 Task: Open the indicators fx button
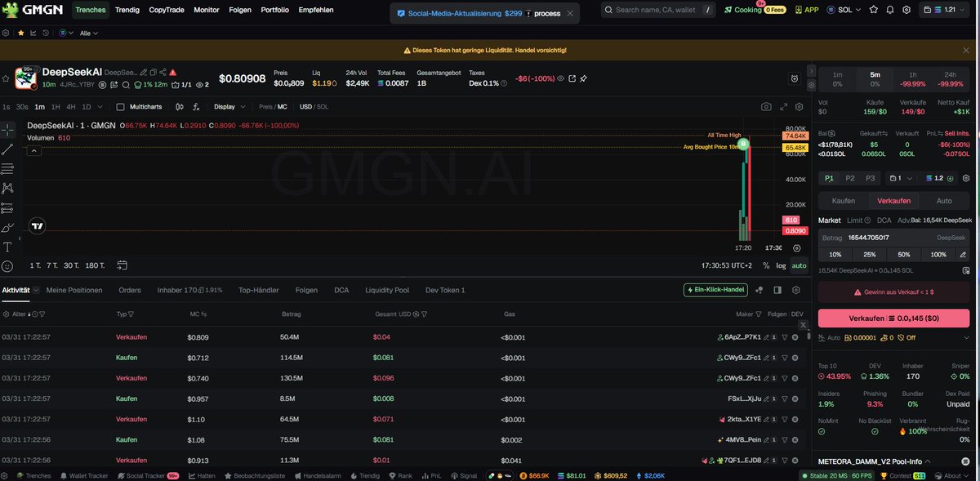pos(196,107)
